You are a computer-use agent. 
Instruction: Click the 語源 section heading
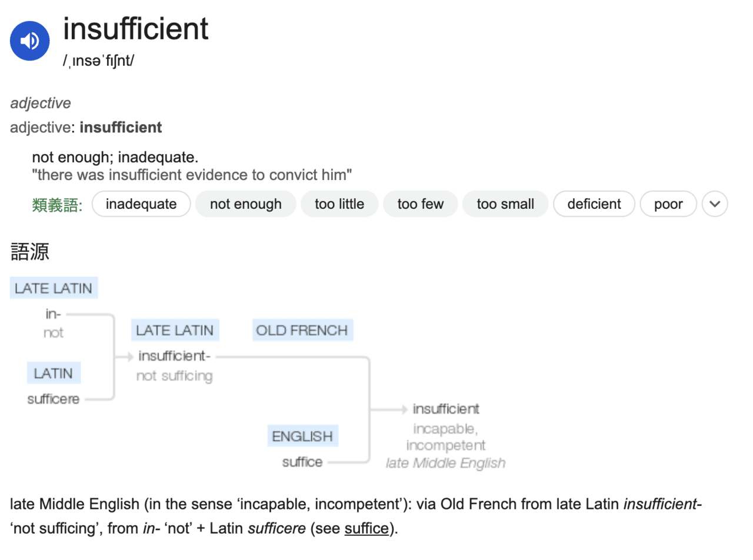tap(30, 252)
